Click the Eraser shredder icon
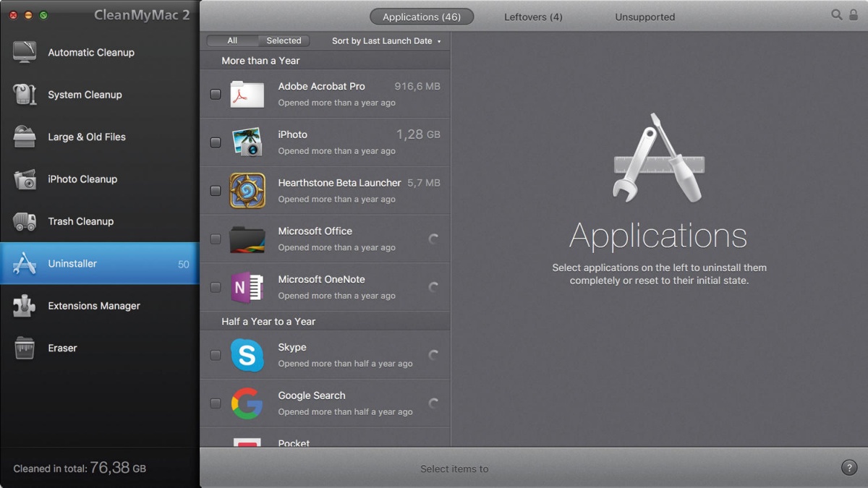This screenshot has width=868, height=488. pos(25,348)
